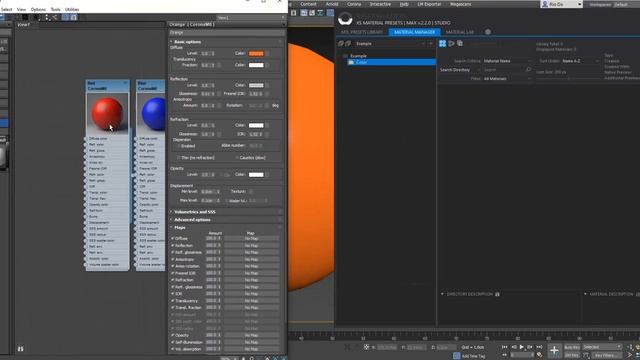Click the settings gear beside Material Lab
Viewport: 640px width, 360px height.
pyautogui.click(x=488, y=32)
